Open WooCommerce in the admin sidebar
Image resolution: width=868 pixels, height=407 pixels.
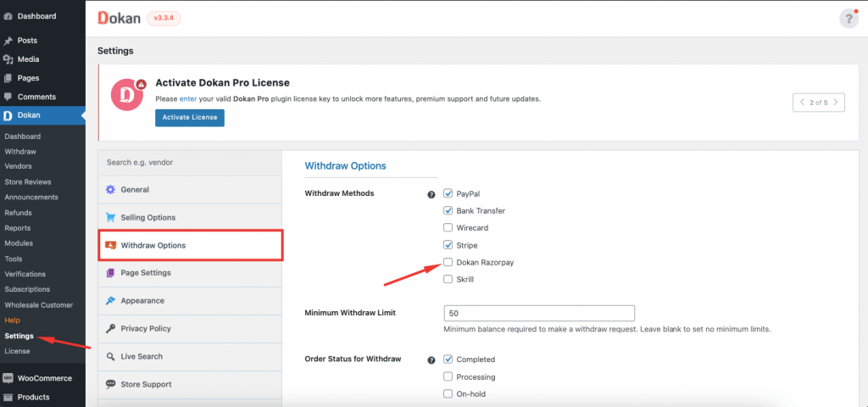pos(45,378)
